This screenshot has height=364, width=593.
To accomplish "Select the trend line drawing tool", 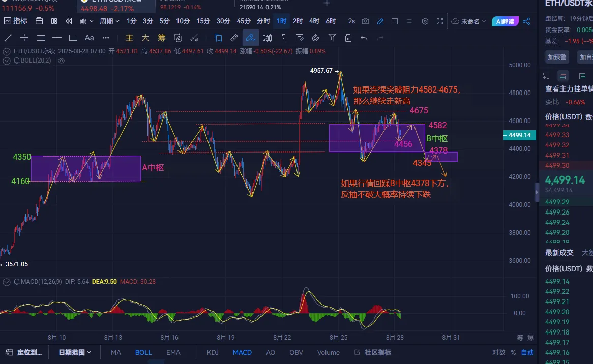I will [x=8, y=38].
